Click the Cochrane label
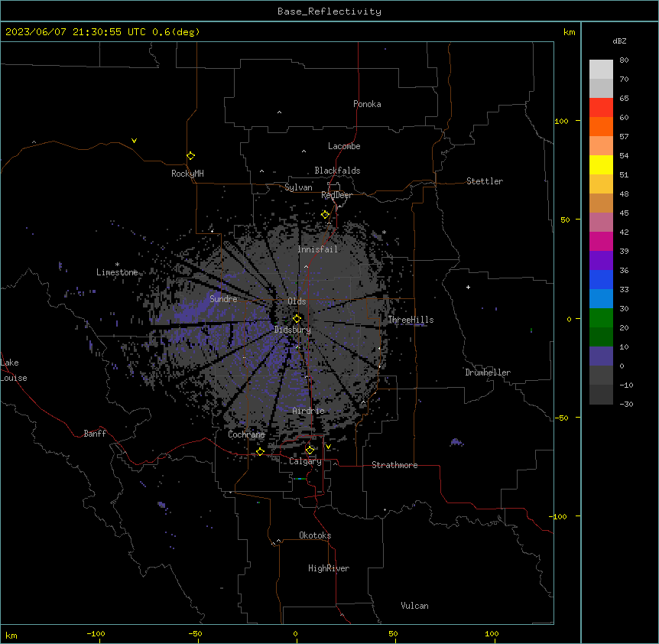 click(x=246, y=434)
